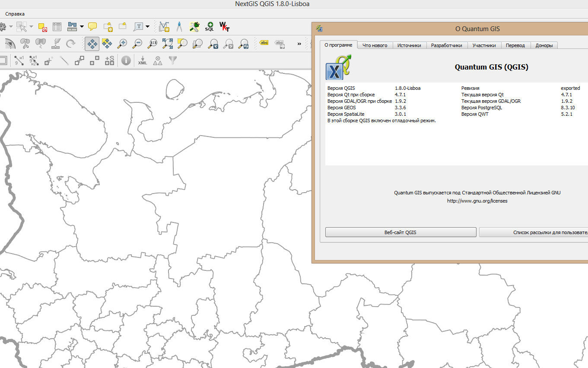588x368 pixels.
Task: Show hidden toolbar items via the » chevron
Action: [299, 44]
